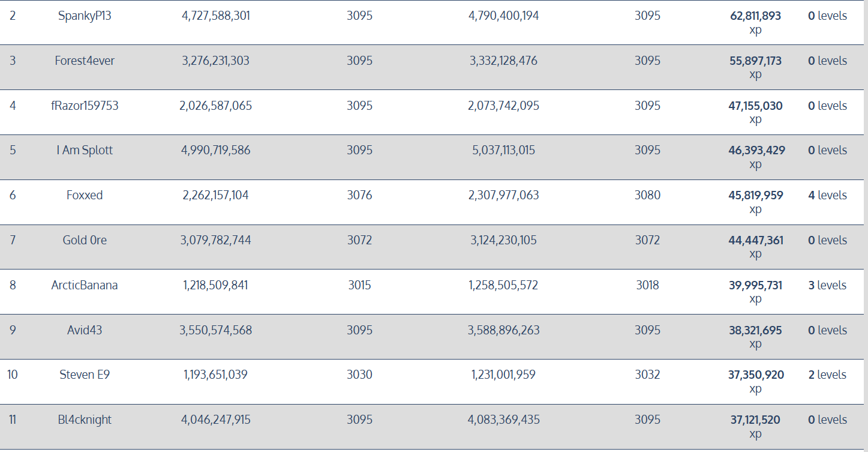The height and width of the screenshot is (452, 868).
Task: Open Steven E9 player profile
Action: coord(85,375)
